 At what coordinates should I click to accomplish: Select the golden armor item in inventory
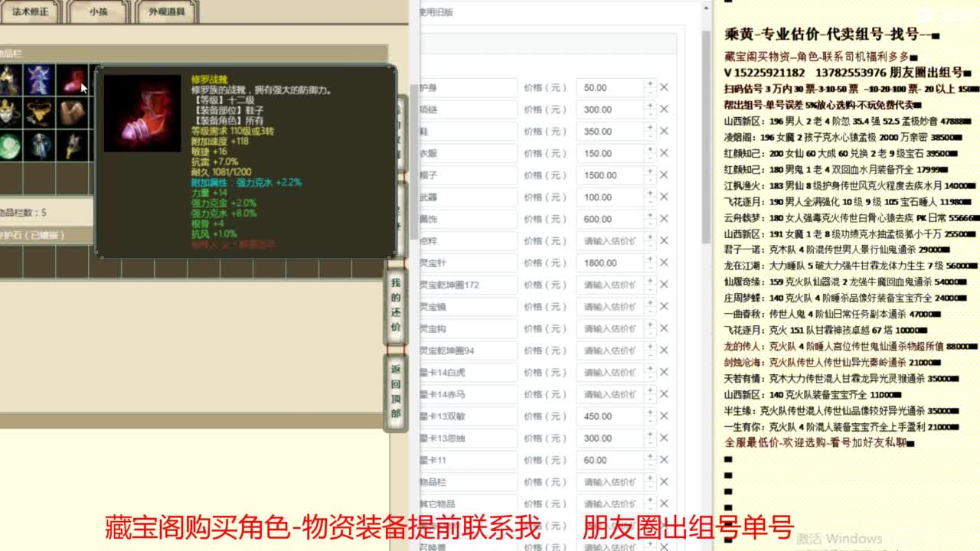pyautogui.click(x=9, y=80)
